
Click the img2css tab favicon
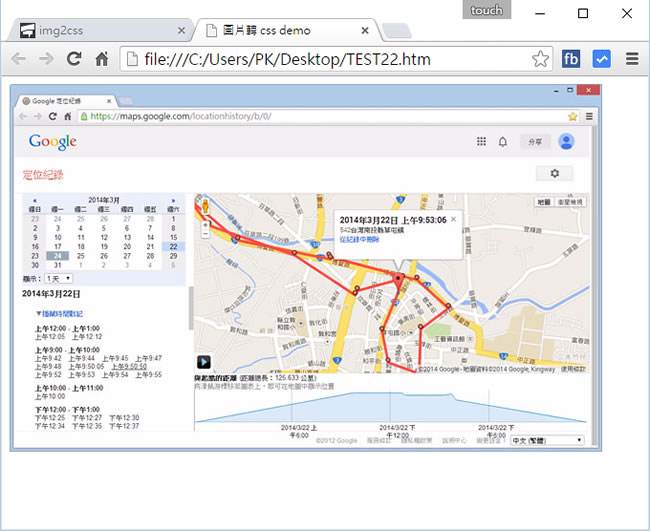pos(28,30)
